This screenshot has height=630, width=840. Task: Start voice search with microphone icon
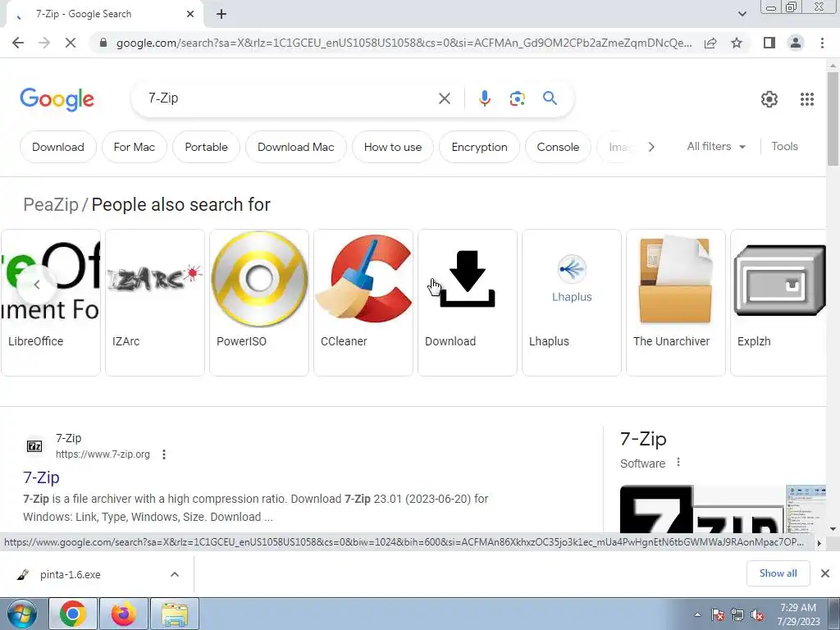(x=484, y=98)
